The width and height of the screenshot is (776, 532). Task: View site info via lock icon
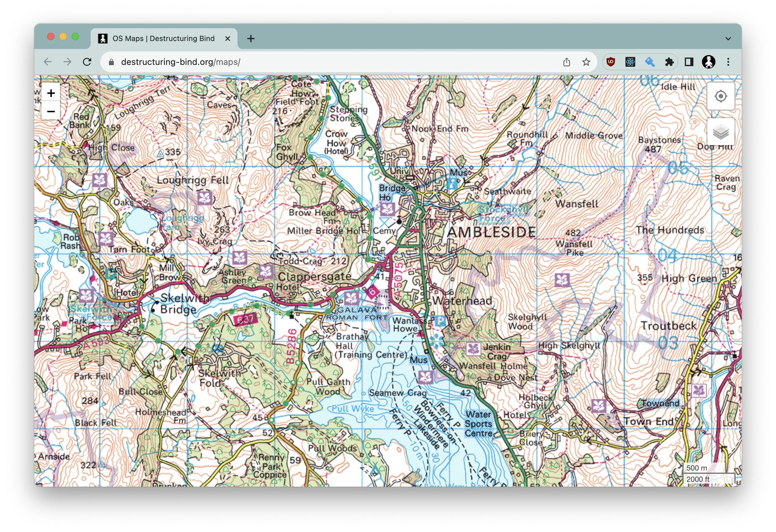(x=111, y=62)
